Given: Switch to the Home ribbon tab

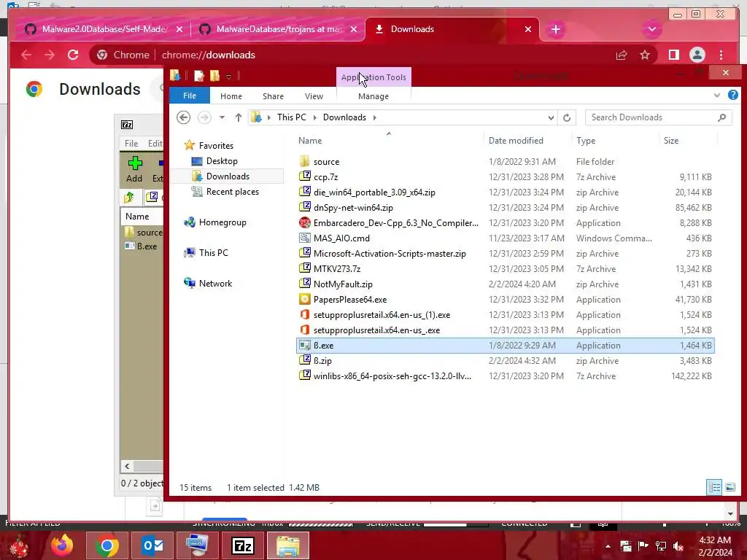Looking at the screenshot, I should pyautogui.click(x=231, y=96).
